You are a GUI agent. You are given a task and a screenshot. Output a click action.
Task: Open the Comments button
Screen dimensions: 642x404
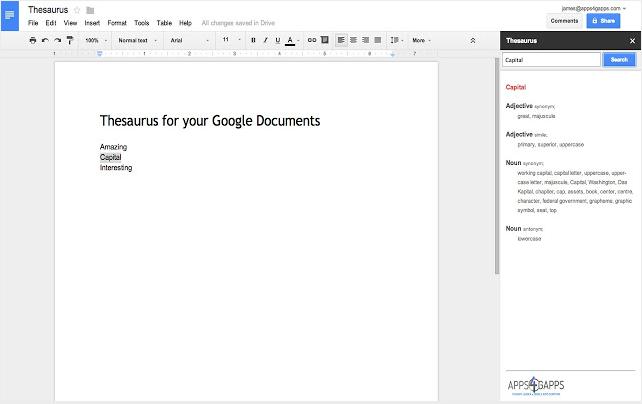(x=564, y=20)
